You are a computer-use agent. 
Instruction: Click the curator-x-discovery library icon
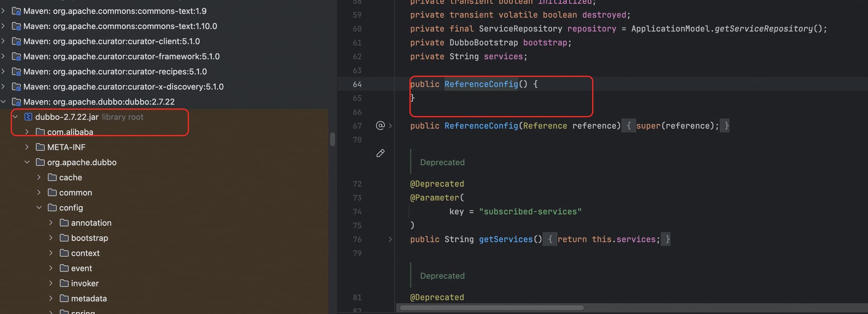(16, 86)
